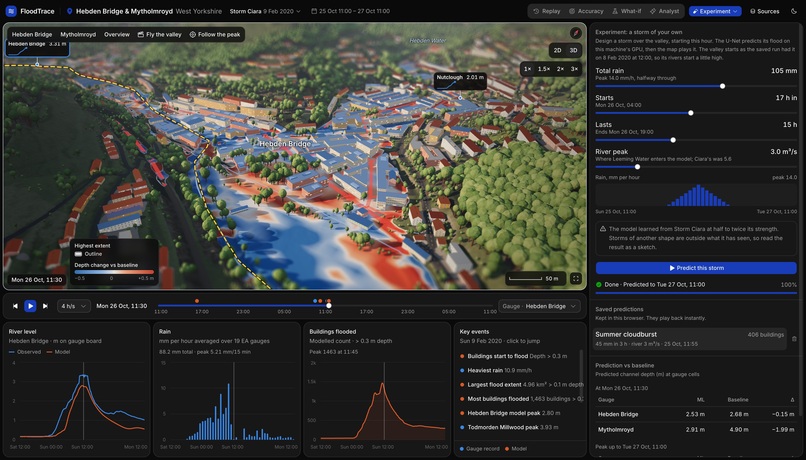Adjust the Starts time slider handle

coord(690,113)
